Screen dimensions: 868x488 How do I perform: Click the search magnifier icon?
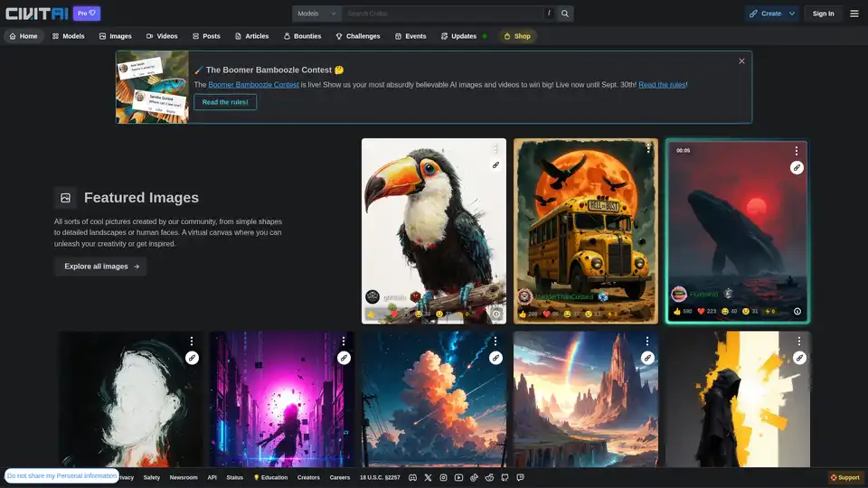click(565, 14)
